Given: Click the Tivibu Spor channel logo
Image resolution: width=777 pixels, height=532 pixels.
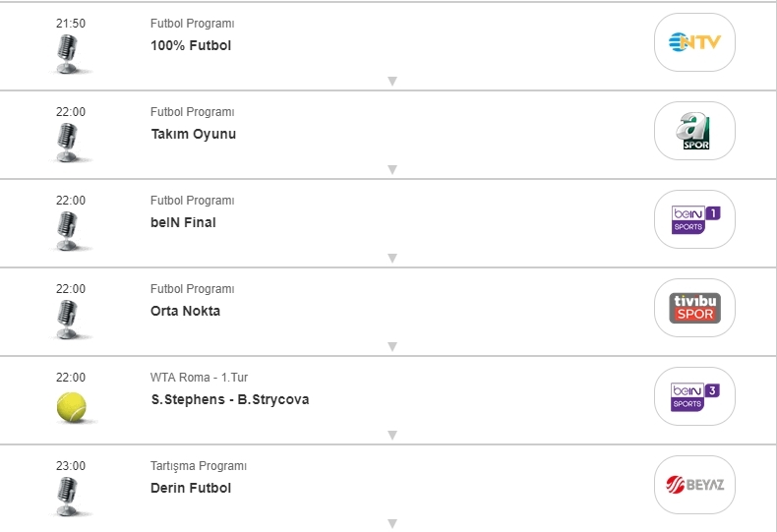Looking at the screenshot, I should coord(694,308).
